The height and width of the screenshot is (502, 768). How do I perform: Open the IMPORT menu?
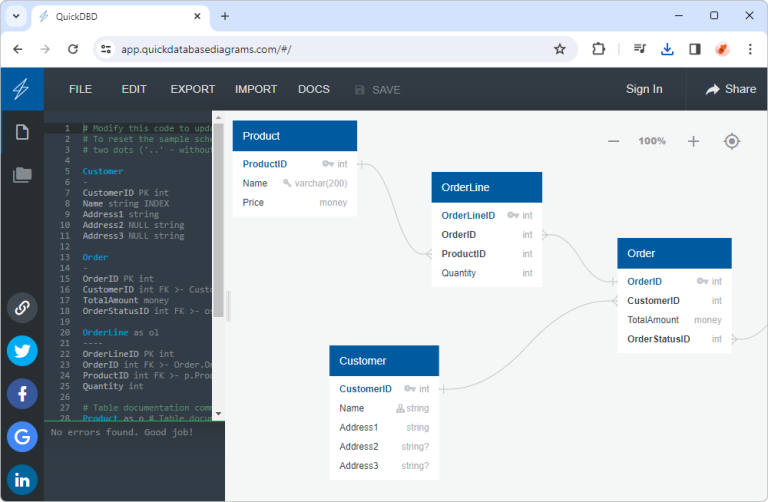click(x=256, y=89)
